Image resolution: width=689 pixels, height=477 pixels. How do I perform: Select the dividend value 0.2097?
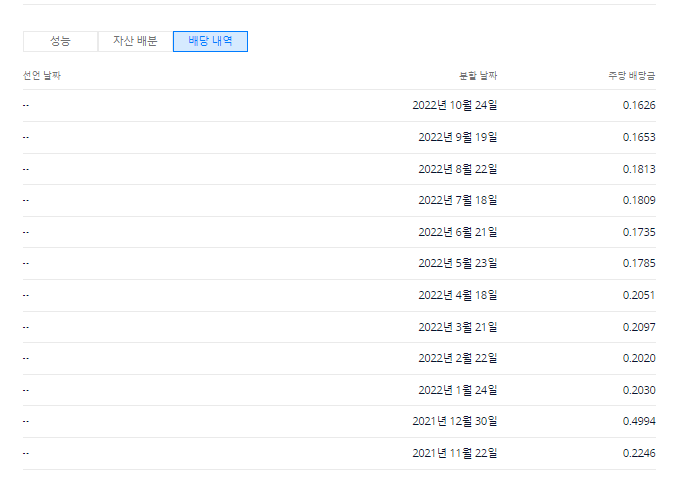pos(639,327)
